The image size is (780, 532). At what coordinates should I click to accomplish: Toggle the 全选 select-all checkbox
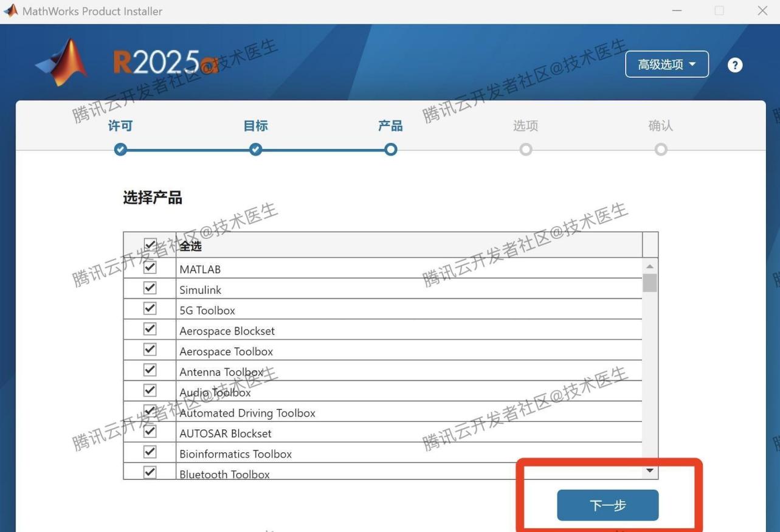click(x=150, y=244)
